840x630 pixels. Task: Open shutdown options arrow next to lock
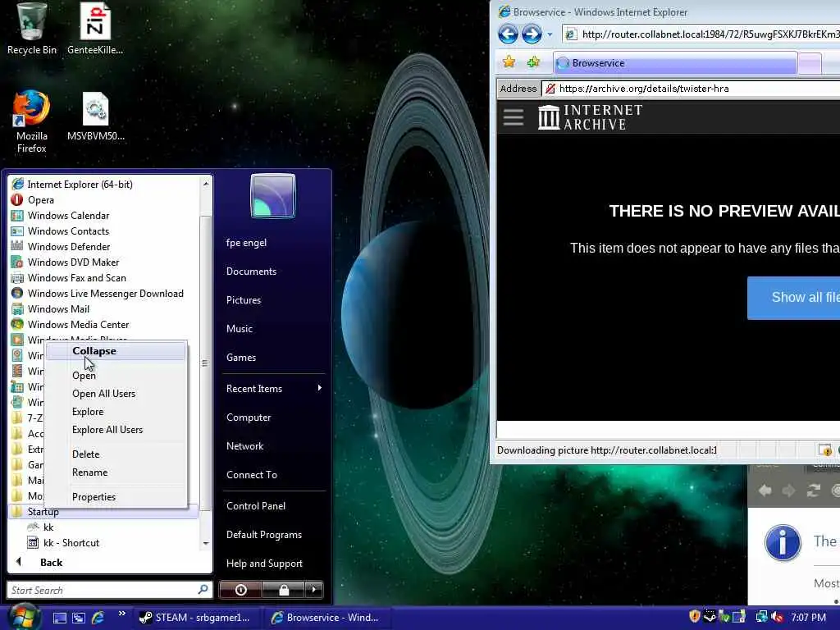click(x=314, y=590)
